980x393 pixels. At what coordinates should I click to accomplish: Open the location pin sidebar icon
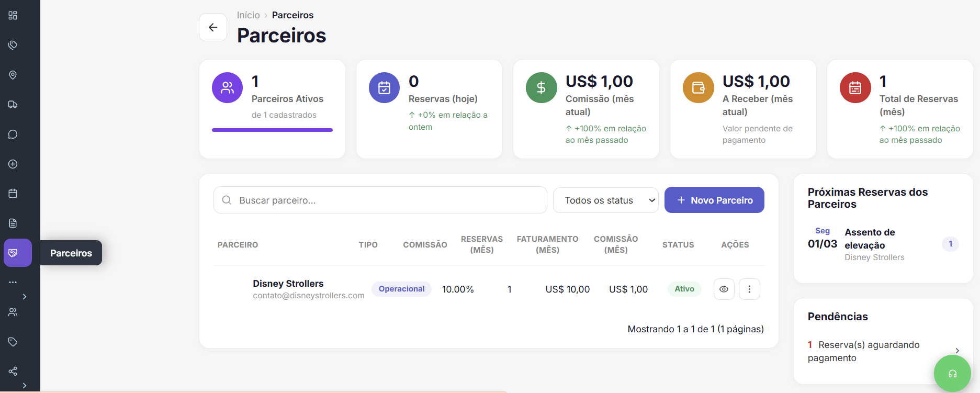(x=13, y=75)
